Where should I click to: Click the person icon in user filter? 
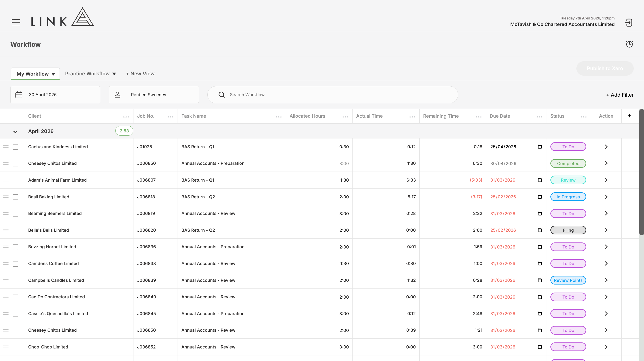pos(117,95)
